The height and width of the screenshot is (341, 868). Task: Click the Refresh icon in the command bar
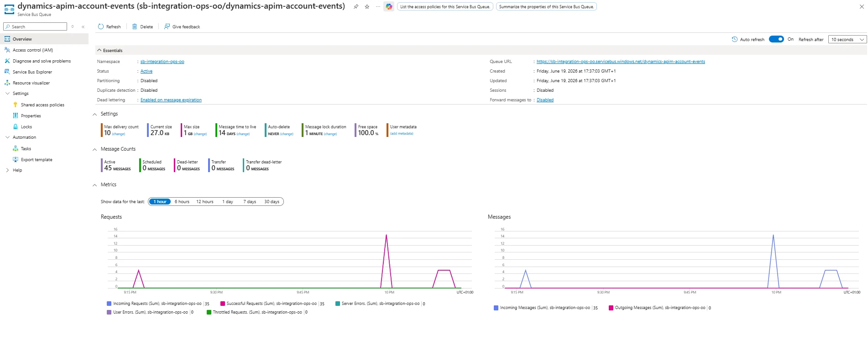pos(101,26)
